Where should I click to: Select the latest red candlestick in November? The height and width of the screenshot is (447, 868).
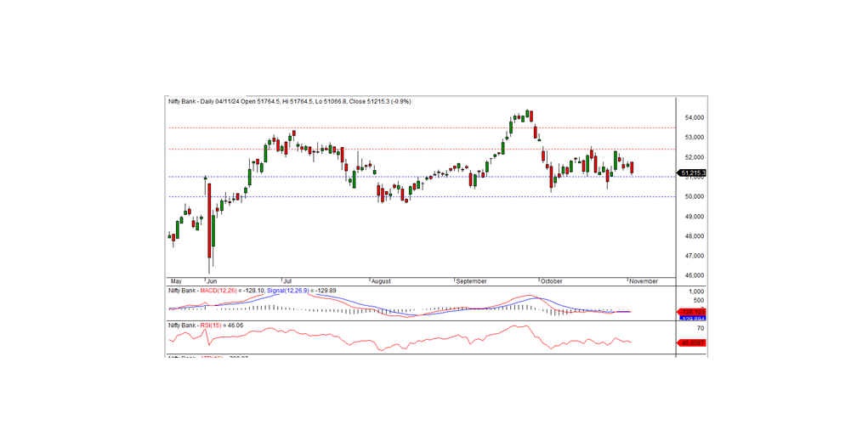tap(631, 167)
